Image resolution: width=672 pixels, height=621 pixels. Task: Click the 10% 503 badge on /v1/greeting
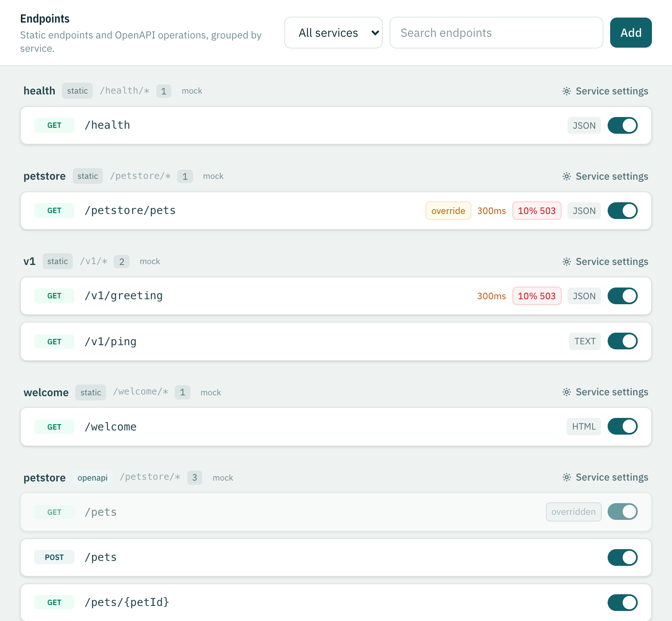pyautogui.click(x=537, y=296)
